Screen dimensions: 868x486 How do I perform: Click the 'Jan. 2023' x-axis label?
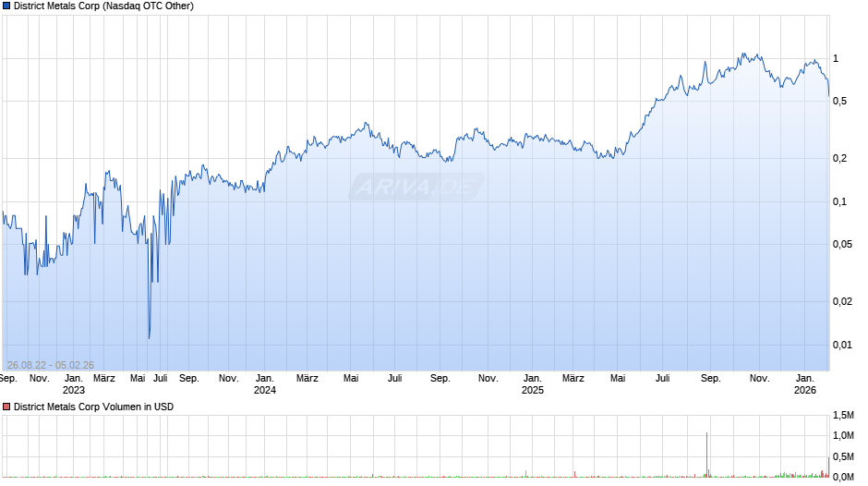pos(74,384)
